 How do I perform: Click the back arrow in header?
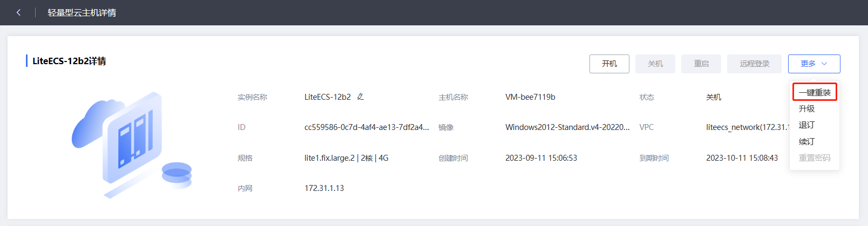[x=18, y=12]
